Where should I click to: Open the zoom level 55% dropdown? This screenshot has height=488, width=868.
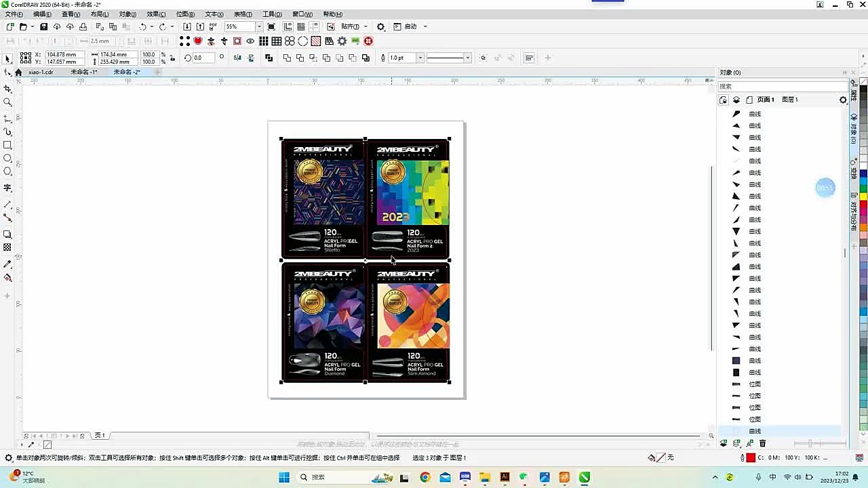tap(258, 26)
